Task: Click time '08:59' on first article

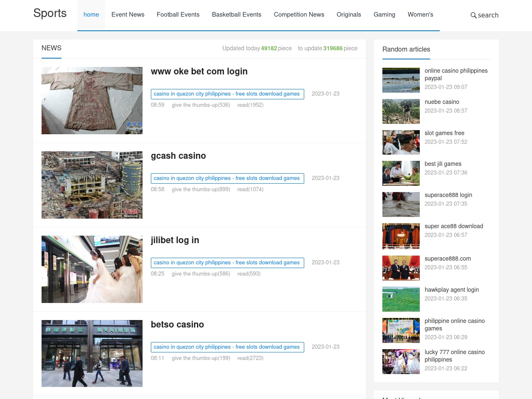Action: coord(158,105)
